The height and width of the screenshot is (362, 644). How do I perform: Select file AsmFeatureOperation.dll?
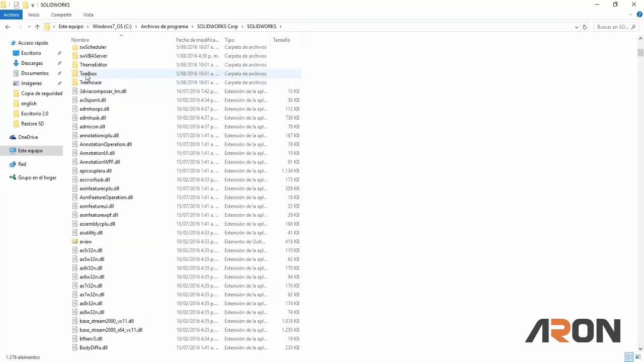point(106,198)
